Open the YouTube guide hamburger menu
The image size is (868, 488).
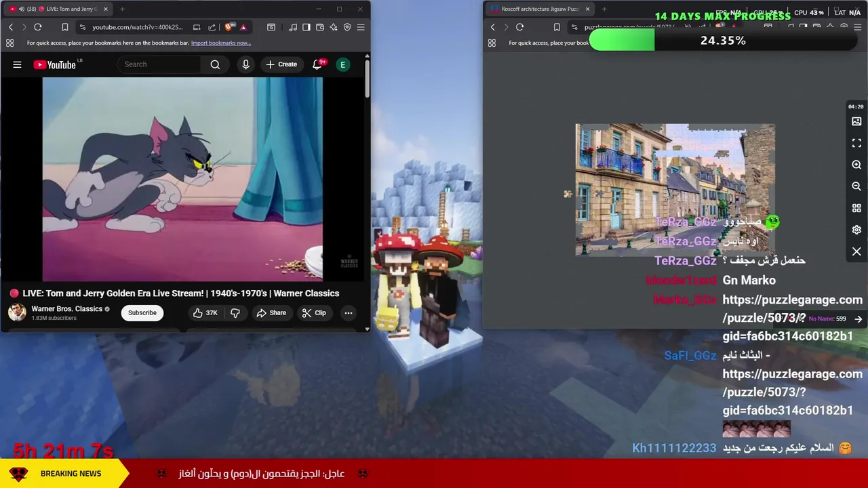tap(17, 64)
